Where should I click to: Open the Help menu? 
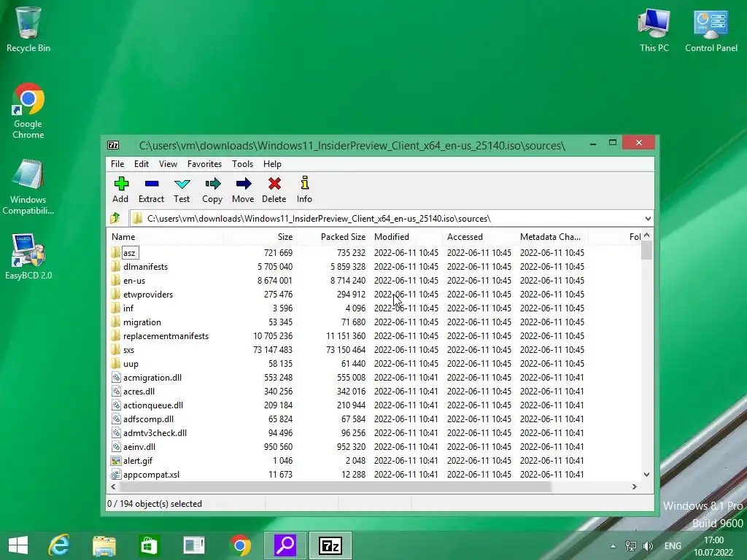(x=273, y=164)
